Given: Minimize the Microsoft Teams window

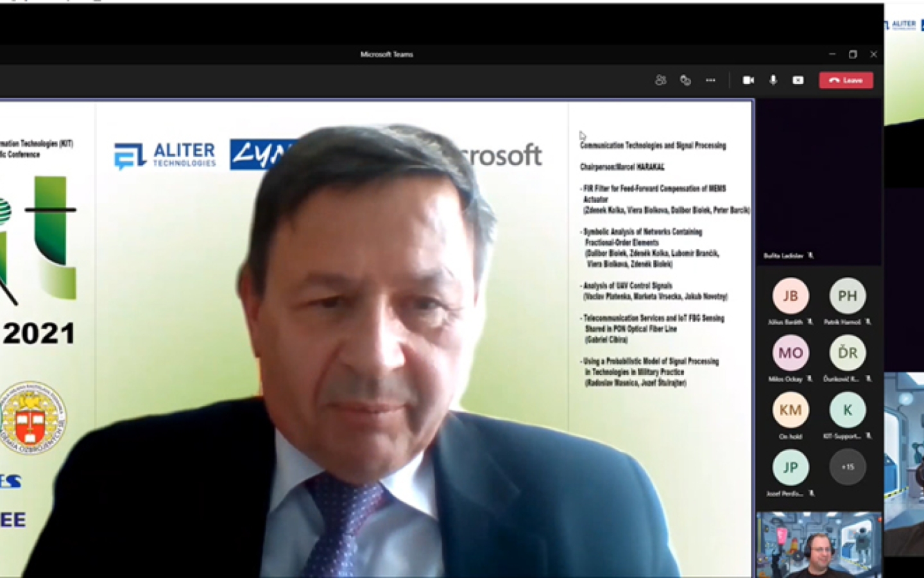Looking at the screenshot, I should 832,55.
